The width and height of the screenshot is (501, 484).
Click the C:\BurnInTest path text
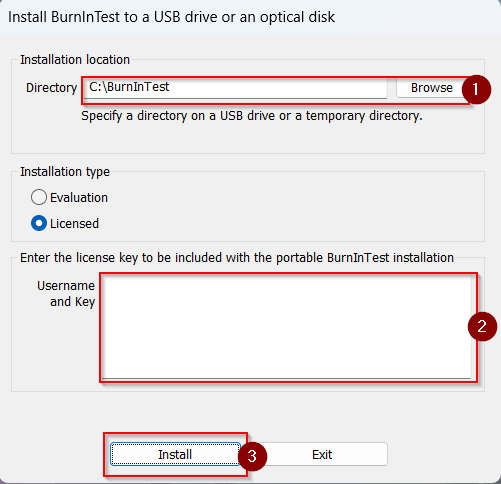point(129,87)
